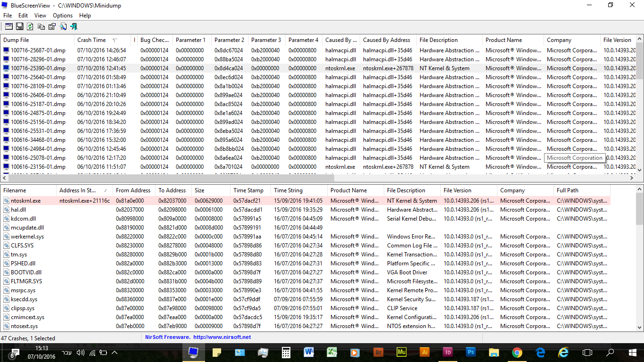The width and height of the screenshot is (644, 362).
Task: Click the Advanced Options toolbar icon
Action: 9,26
